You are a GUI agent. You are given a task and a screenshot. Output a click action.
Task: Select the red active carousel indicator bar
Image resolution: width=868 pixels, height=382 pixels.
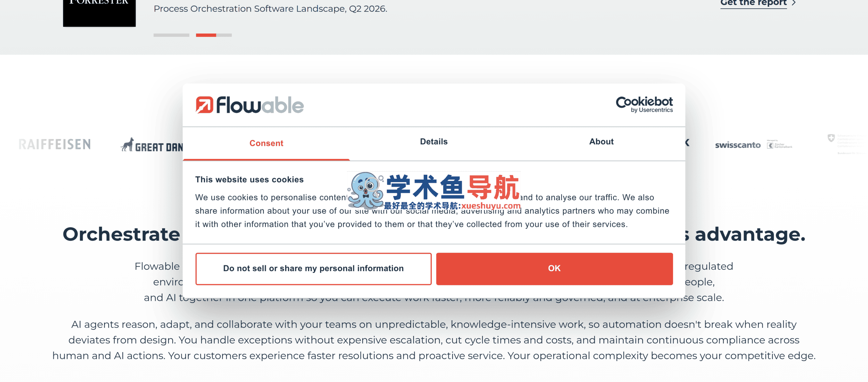pyautogui.click(x=214, y=35)
